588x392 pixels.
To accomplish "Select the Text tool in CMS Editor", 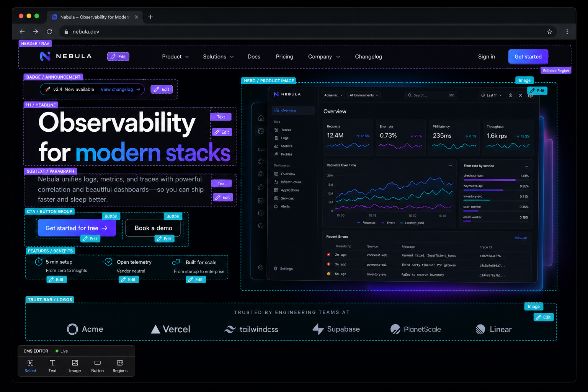I will (52, 366).
